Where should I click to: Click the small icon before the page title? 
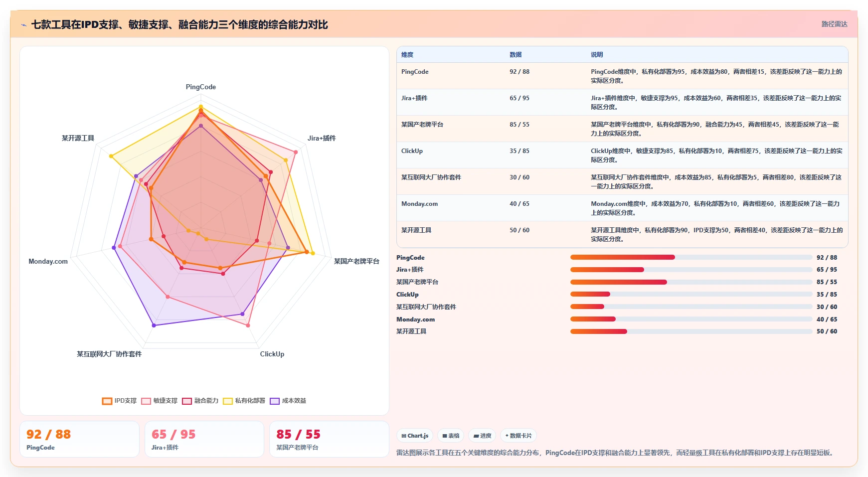(x=23, y=25)
